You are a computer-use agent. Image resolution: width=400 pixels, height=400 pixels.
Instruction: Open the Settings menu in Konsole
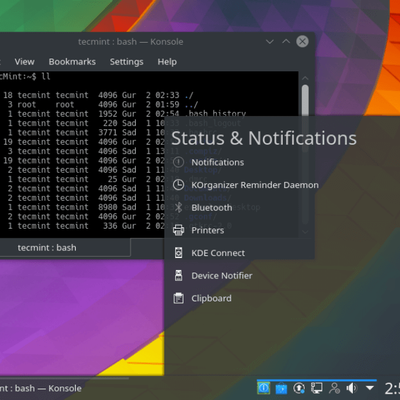(127, 62)
